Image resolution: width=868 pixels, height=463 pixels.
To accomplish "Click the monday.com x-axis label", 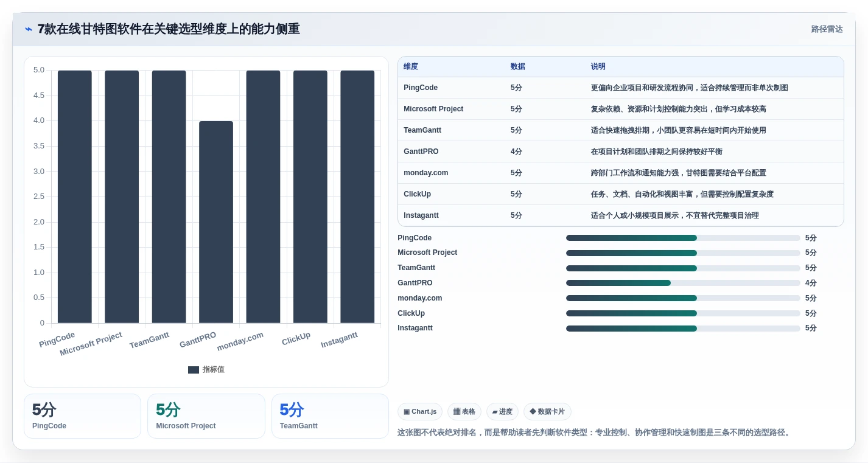I will coord(240,341).
